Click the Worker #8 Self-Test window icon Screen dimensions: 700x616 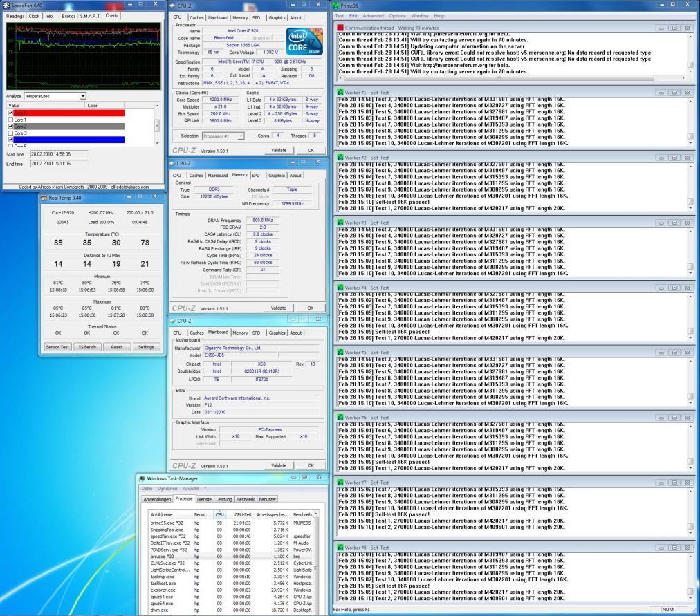click(340, 548)
